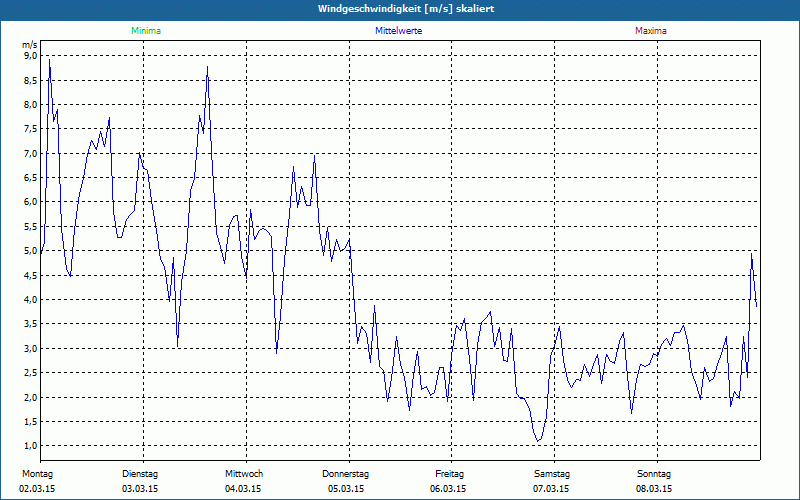The width and height of the screenshot is (800, 500).
Task: Click the date 06.03.15
Action: (x=448, y=489)
